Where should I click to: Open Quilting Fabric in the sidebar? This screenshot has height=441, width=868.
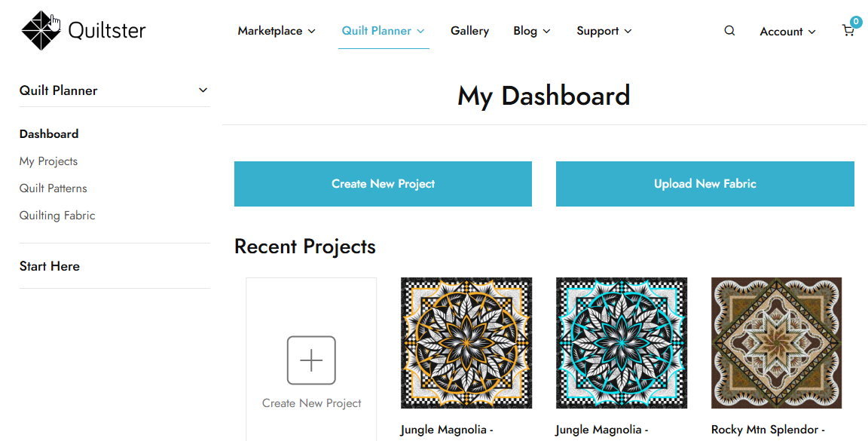pyautogui.click(x=57, y=216)
